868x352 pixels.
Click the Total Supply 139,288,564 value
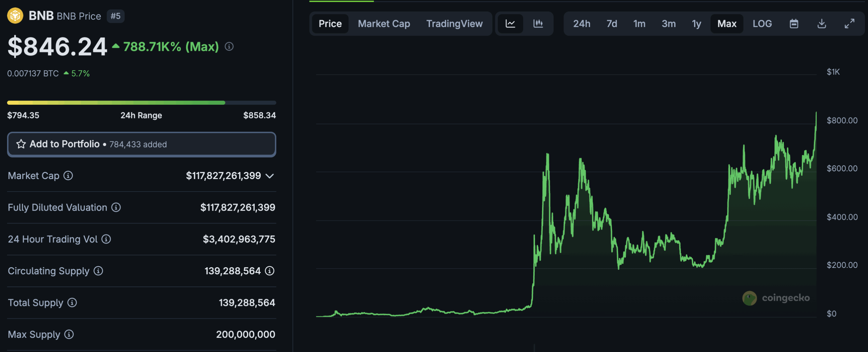tap(247, 302)
